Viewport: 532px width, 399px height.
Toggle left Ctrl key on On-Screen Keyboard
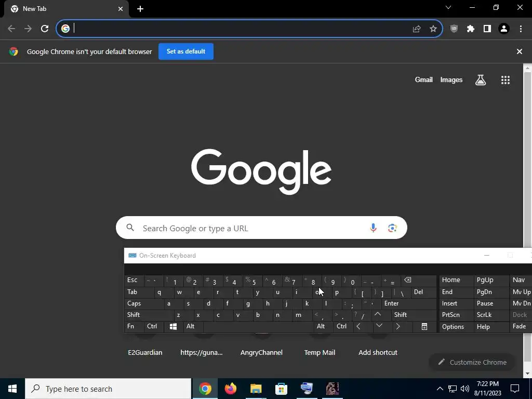point(154,327)
